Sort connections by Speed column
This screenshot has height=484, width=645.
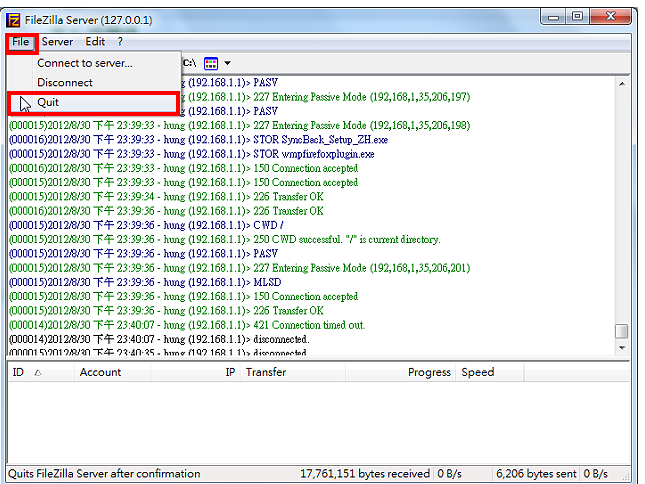(x=490, y=373)
